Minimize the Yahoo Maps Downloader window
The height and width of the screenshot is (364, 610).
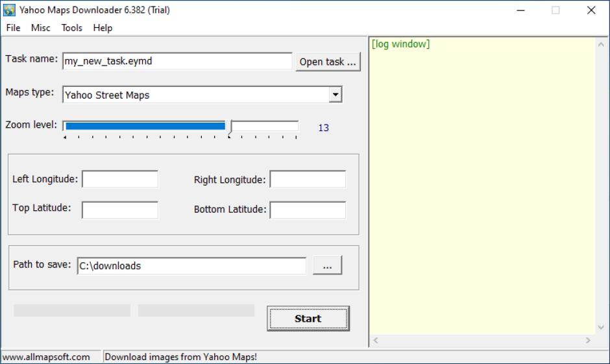(521, 10)
